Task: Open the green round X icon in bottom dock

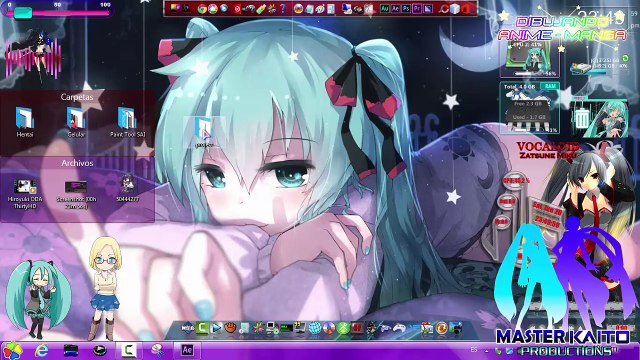Action: 343,328
